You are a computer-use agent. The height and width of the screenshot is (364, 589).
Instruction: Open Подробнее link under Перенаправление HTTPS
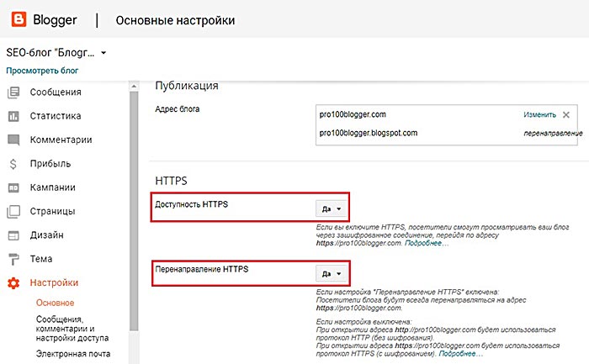tap(460, 354)
